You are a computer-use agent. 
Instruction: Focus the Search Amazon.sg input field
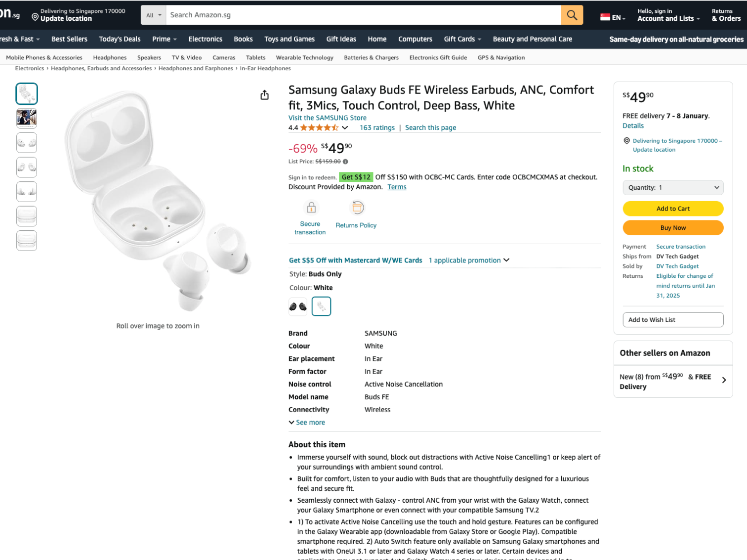363,15
